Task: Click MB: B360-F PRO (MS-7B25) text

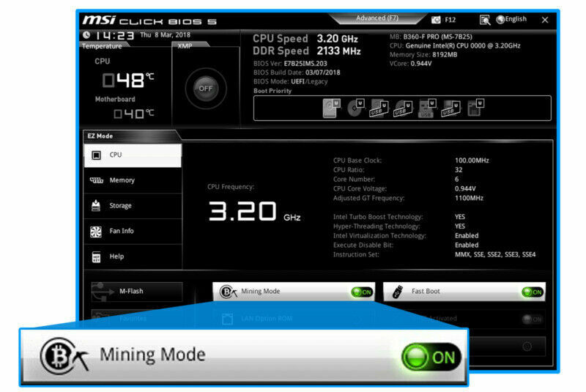Action: [x=431, y=37]
